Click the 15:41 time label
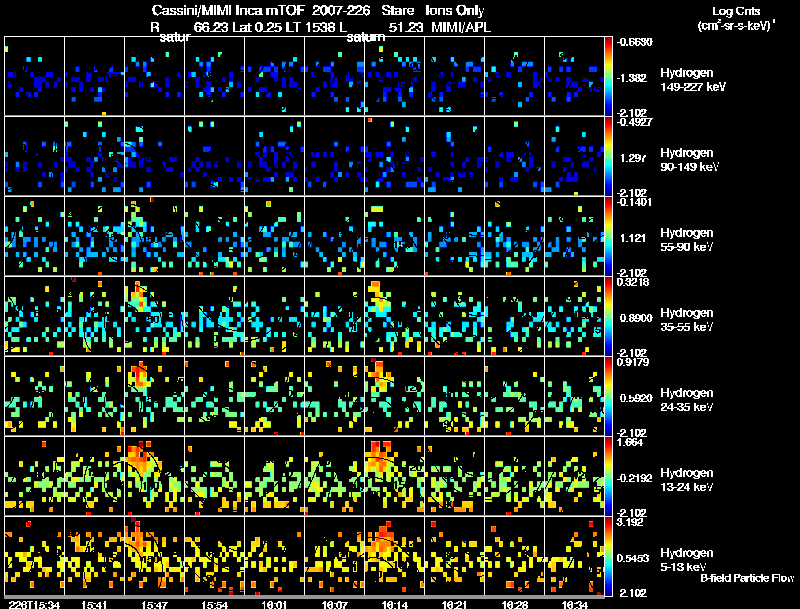The image size is (800, 609). (94, 605)
